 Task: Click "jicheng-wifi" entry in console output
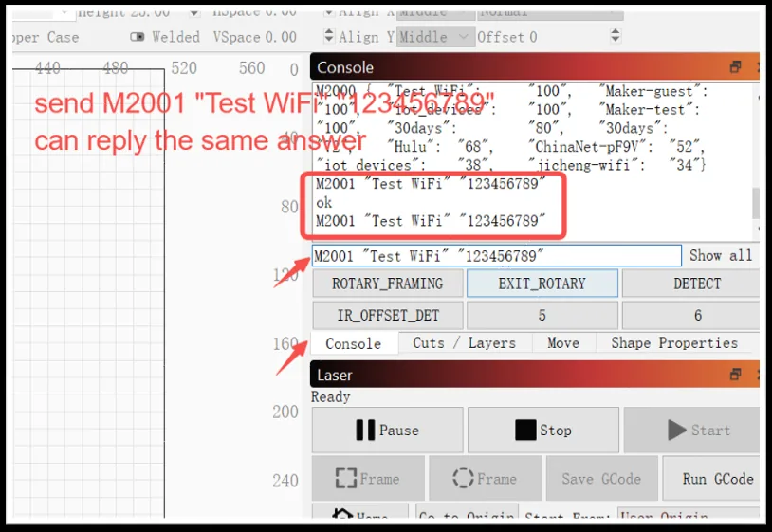pyautogui.click(x=586, y=165)
